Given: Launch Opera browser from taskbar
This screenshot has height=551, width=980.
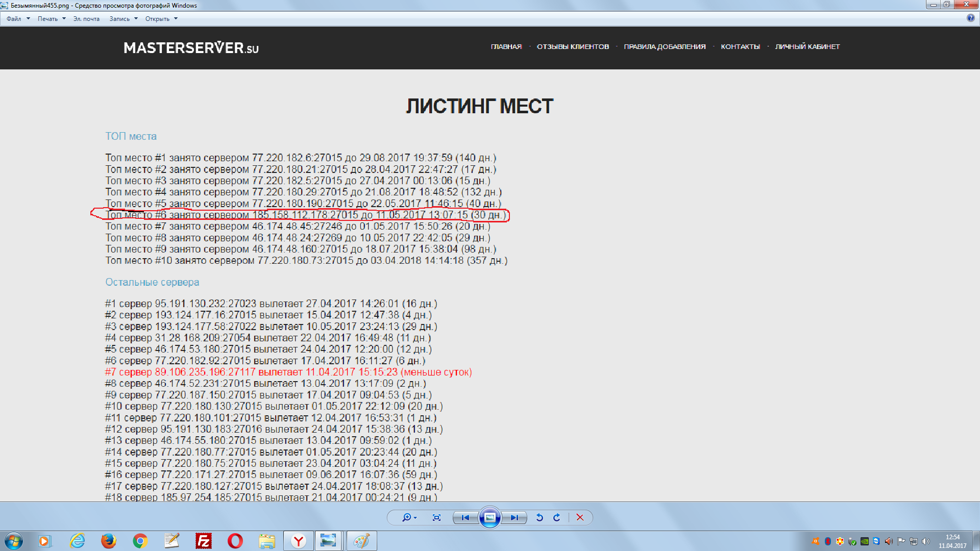Looking at the screenshot, I should [x=235, y=541].
